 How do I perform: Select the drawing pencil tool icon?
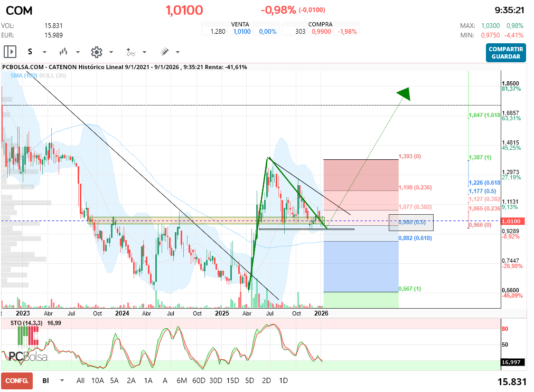(x=164, y=52)
